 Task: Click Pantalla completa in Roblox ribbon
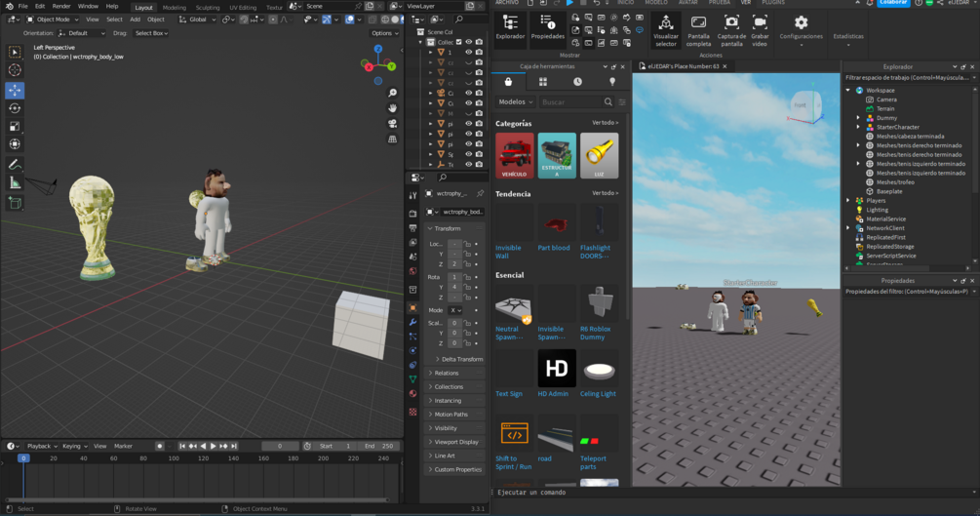pos(698,30)
